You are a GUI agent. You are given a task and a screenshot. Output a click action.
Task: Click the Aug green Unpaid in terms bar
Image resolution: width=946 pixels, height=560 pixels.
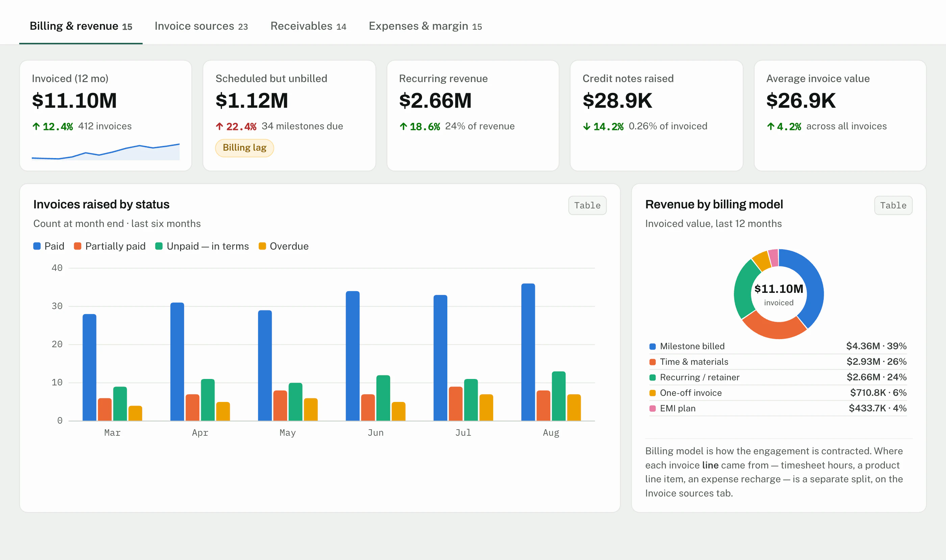click(559, 396)
